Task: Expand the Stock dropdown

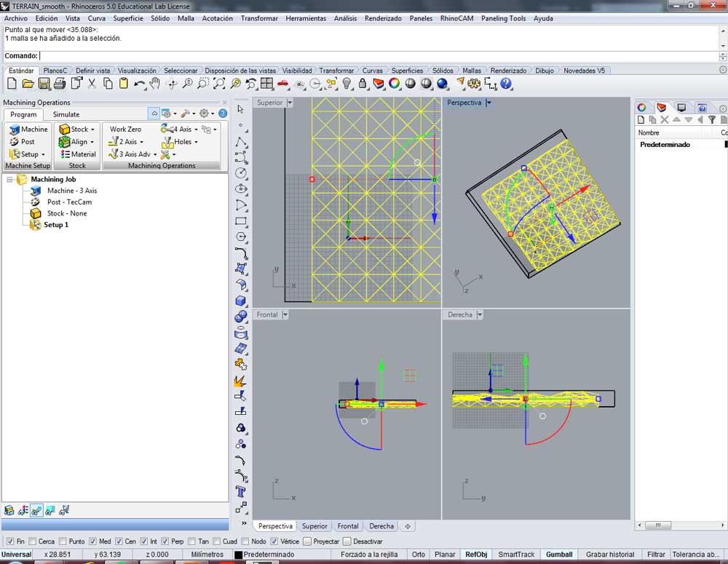Action: click(x=92, y=130)
